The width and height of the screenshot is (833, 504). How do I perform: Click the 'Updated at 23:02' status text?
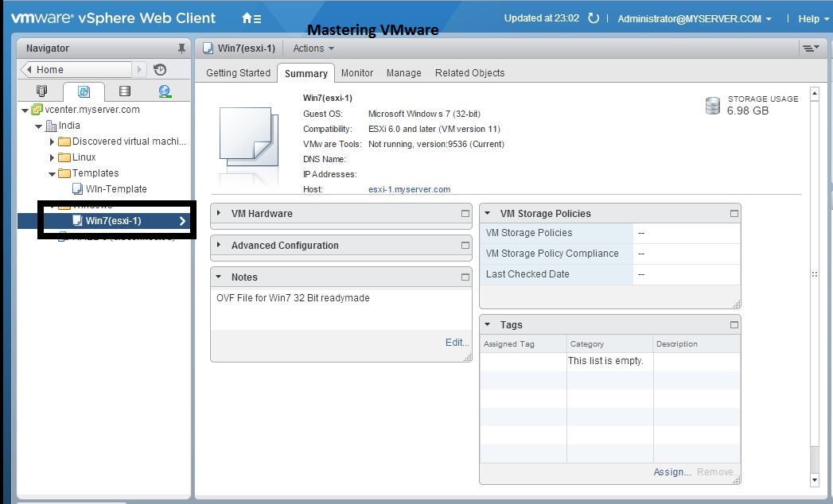(541, 18)
